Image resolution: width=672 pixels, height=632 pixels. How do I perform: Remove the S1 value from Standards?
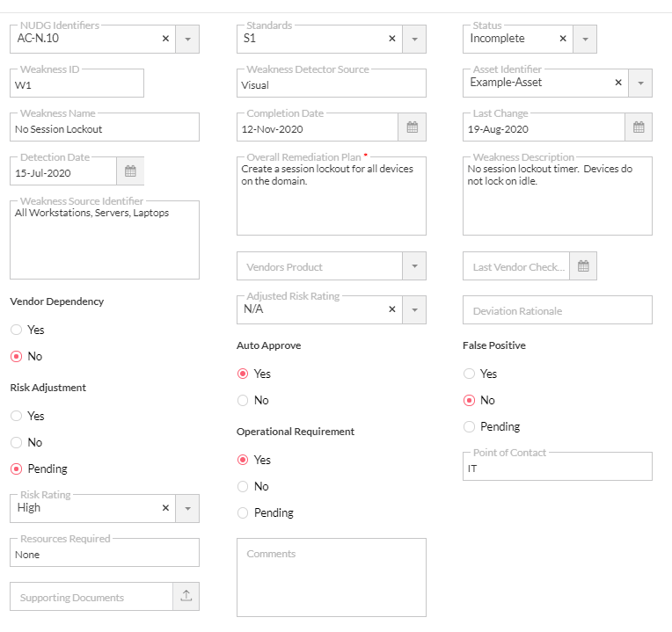click(392, 39)
